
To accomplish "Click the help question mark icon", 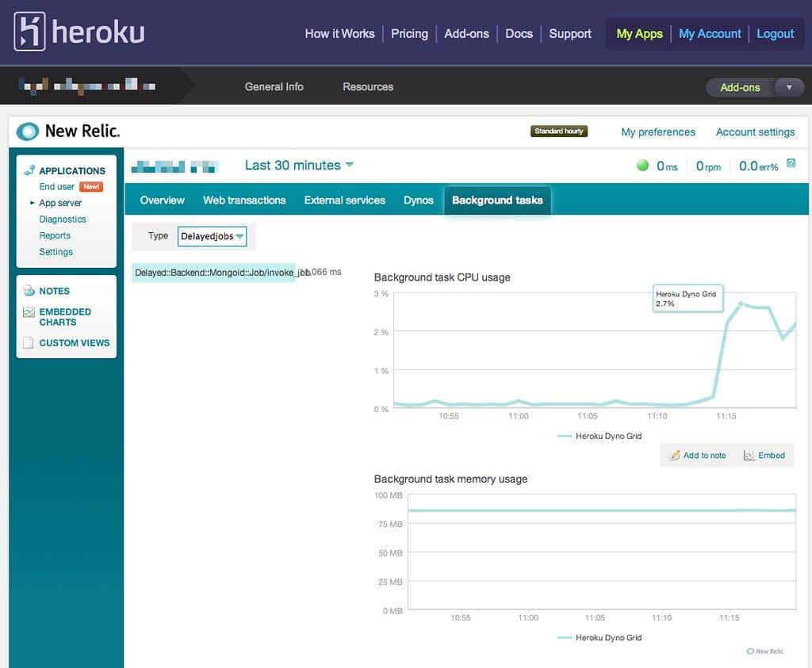I will pos(791,163).
